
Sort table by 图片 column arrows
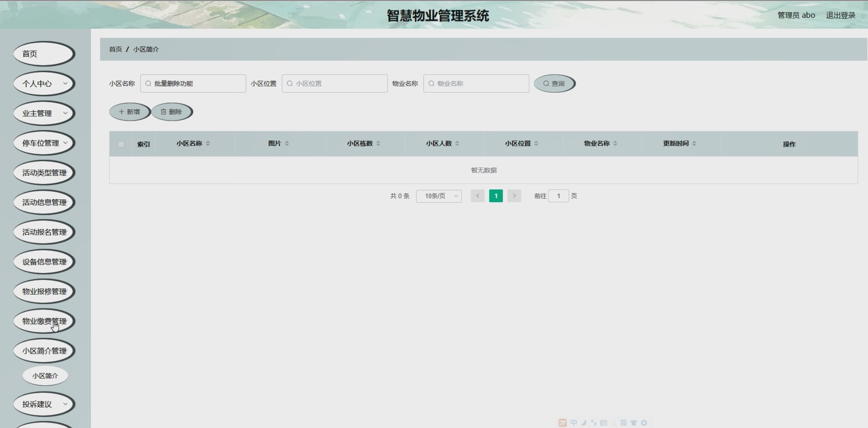click(x=287, y=143)
